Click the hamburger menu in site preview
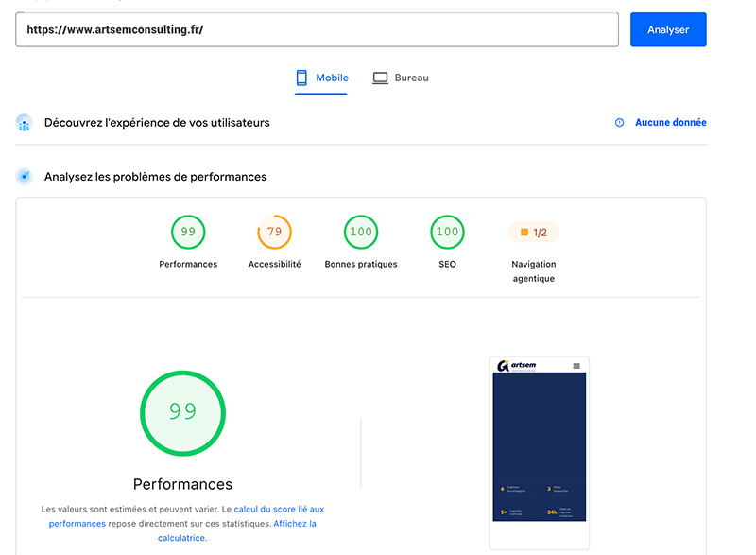This screenshot has height=555, width=756. pos(576,366)
